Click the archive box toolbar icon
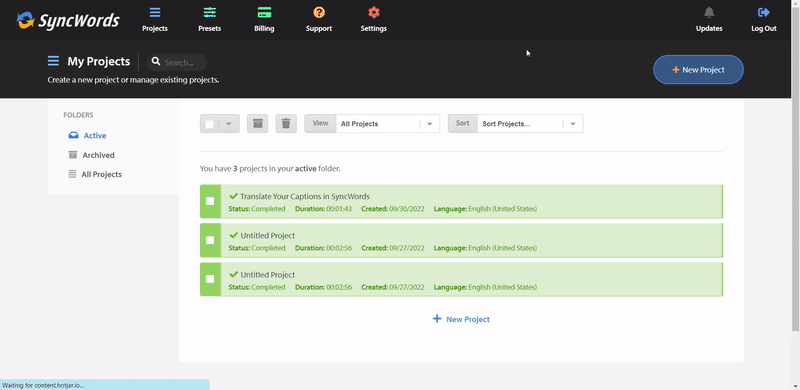 pyautogui.click(x=258, y=124)
